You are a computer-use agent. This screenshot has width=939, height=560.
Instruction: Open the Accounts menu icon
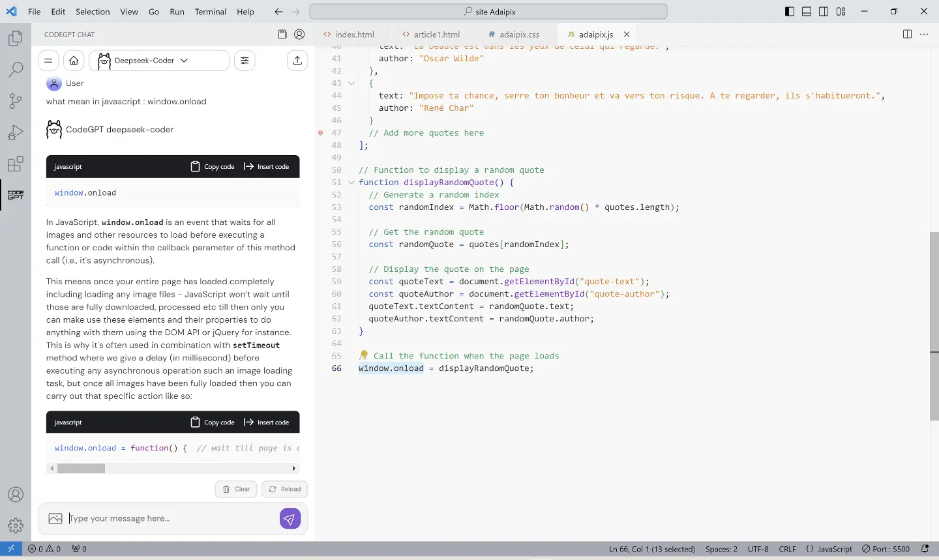(16, 495)
